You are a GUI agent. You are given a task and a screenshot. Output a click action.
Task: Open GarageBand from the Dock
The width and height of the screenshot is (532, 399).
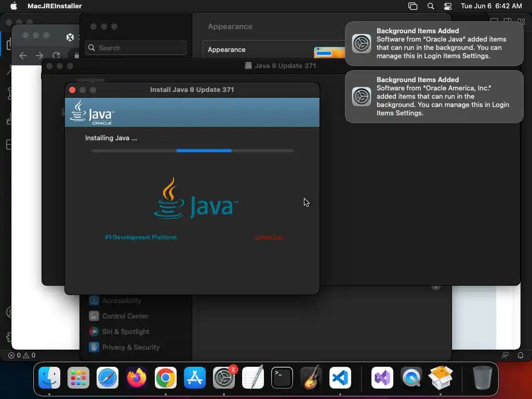pyautogui.click(x=311, y=378)
